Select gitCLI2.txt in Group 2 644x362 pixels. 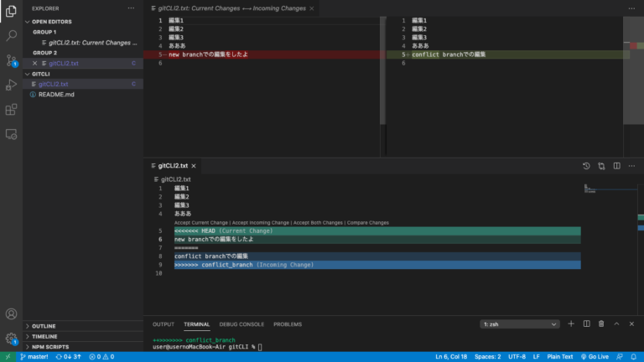coord(82,63)
